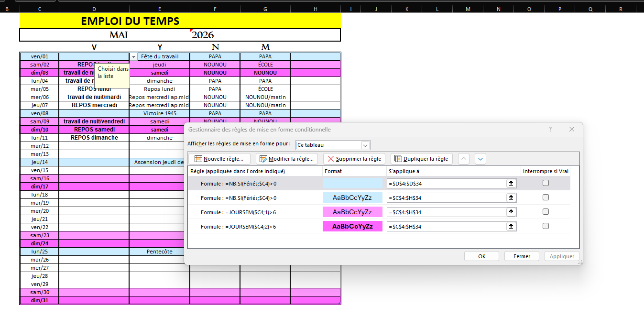
Task: Move rule down with blue arrow
Action: pos(480,159)
